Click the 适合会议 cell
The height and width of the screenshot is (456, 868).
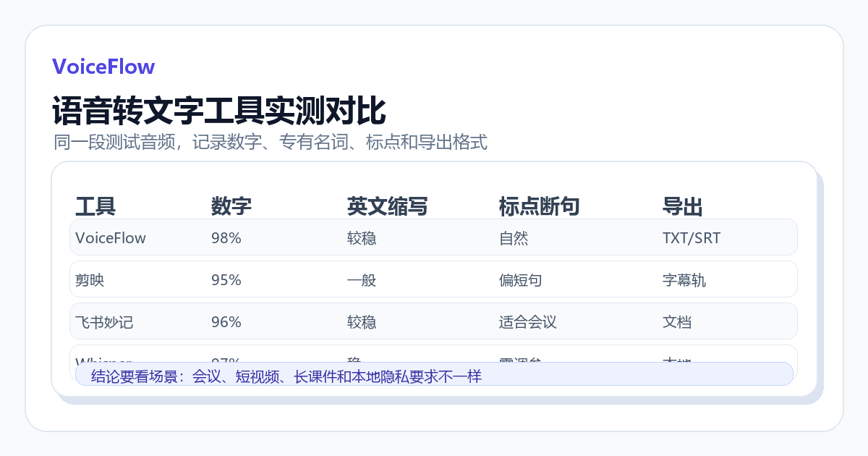pyautogui.click(x=528, y=321)
